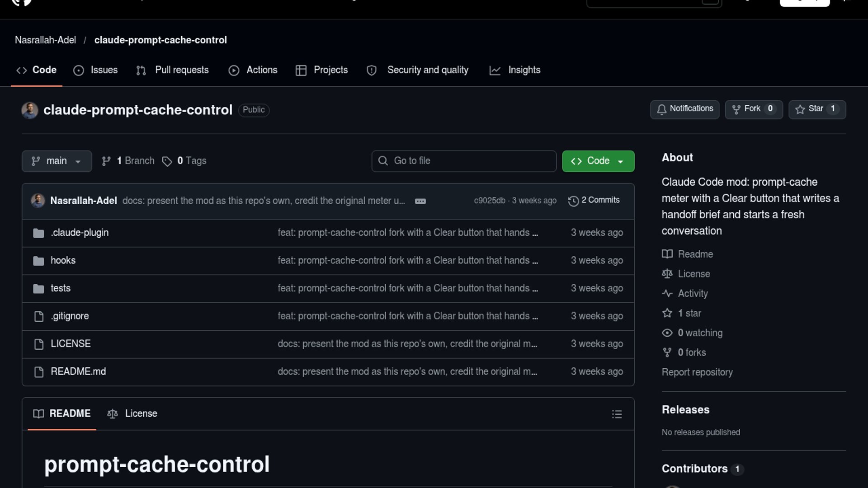868x488 pixels.
Task: Open the hooks folder
Action: point(63,260)
